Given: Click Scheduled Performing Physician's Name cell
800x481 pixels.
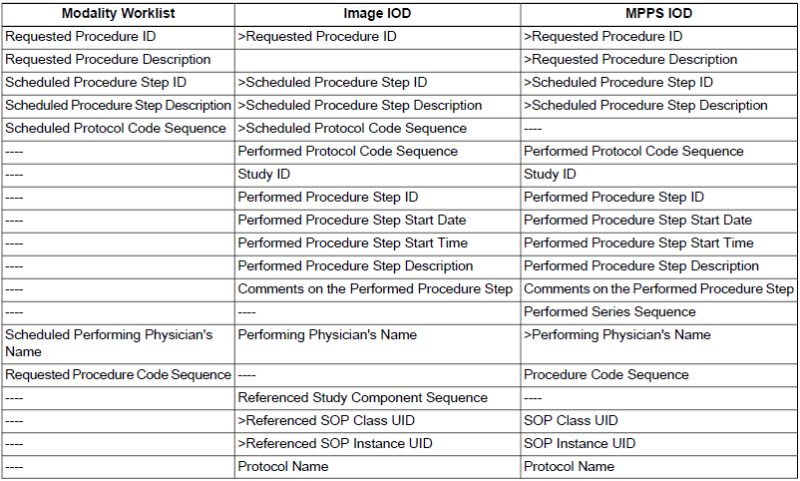Looking at the screenshot, I should click(x=109, y=343).
